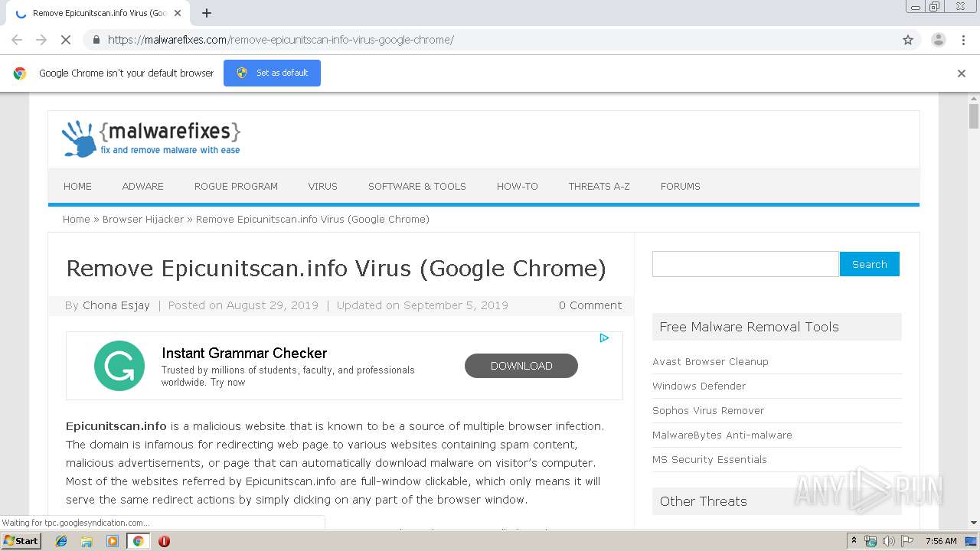Click the network tray icon
The height and width of the screenshot is (551, 980).
[871, 541]
